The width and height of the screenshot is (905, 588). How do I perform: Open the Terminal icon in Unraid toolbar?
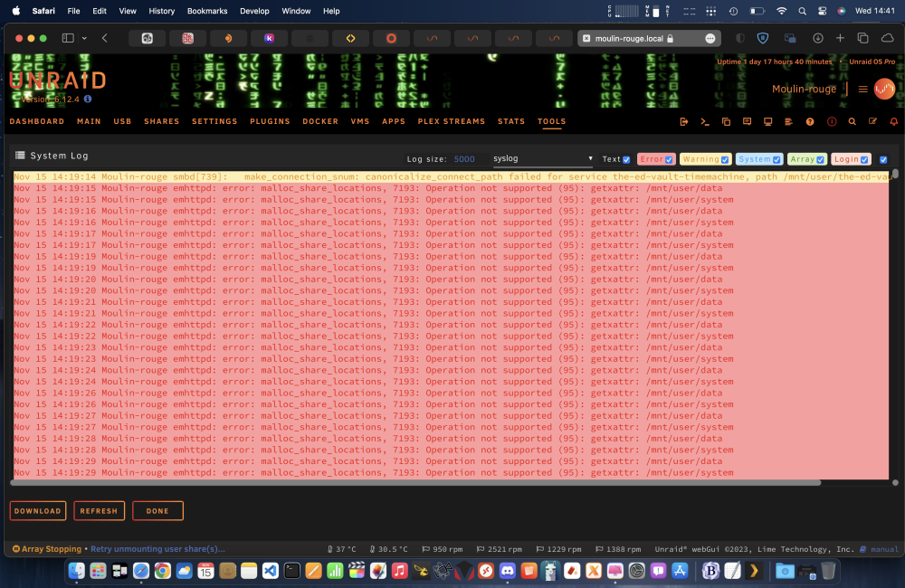point(705,122)
